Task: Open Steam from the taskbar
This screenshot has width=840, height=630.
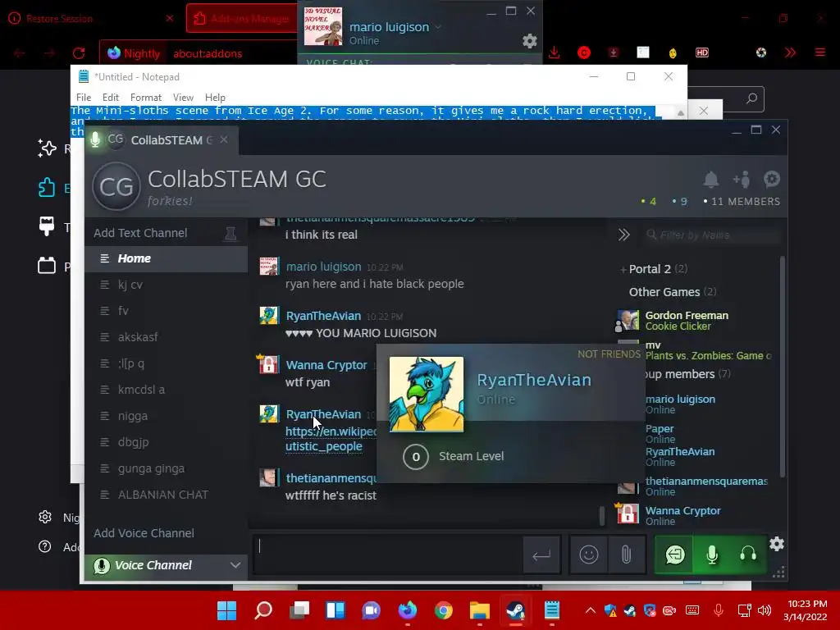Action: tap(515, 610)
